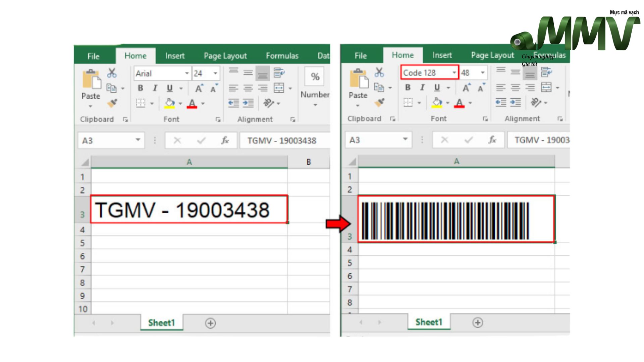Click the Cut scissors icon in right window

[379, 72]
